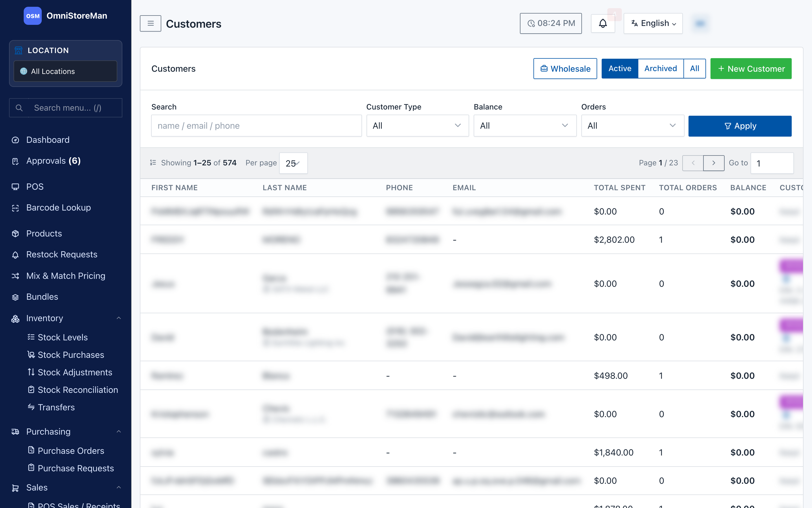Open Customer Type dropdown
This screenshot has height=508, width=812.
click(417, 126)
